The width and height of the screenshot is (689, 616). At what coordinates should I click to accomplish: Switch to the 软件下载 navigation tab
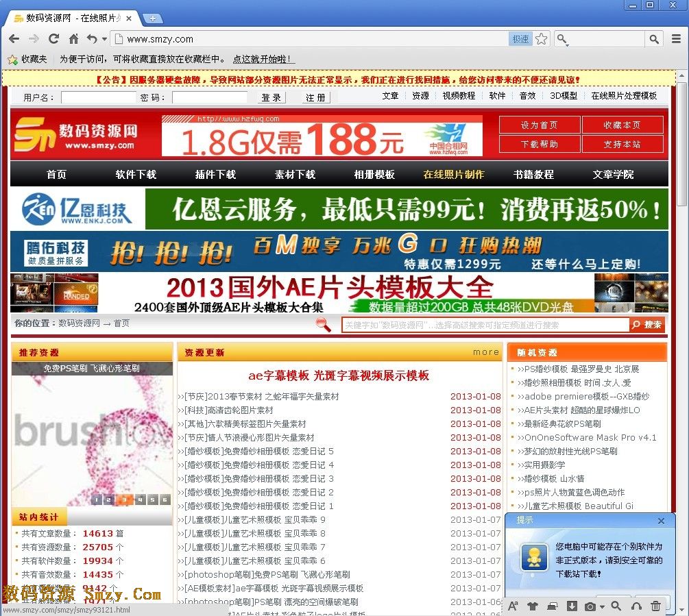click(135, 175)
